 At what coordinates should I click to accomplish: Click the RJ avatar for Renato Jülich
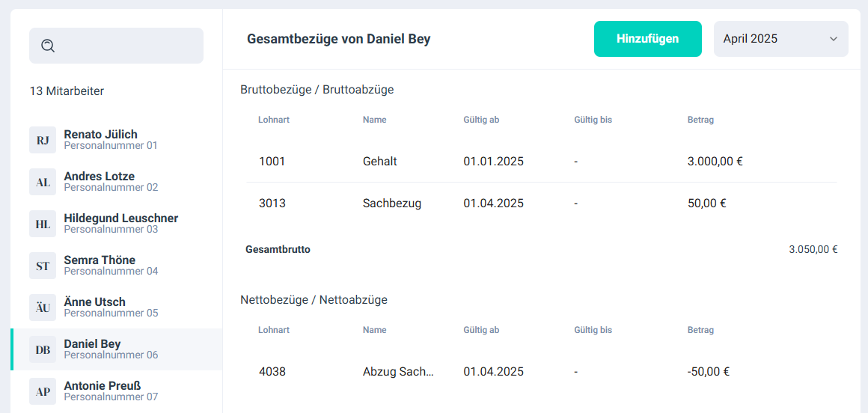tap(43, 140)
